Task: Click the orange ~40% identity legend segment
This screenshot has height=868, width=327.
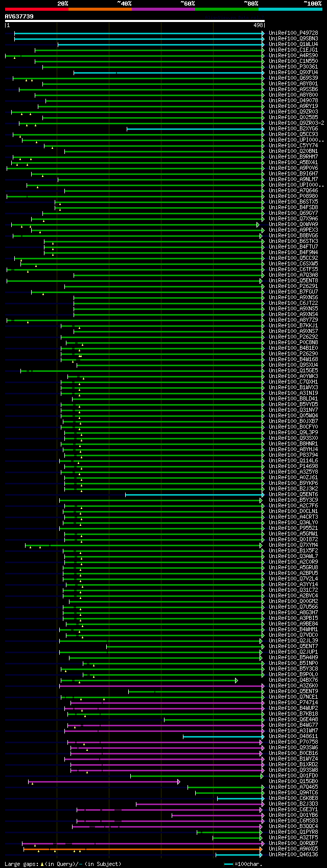Action: coord(100,9)
